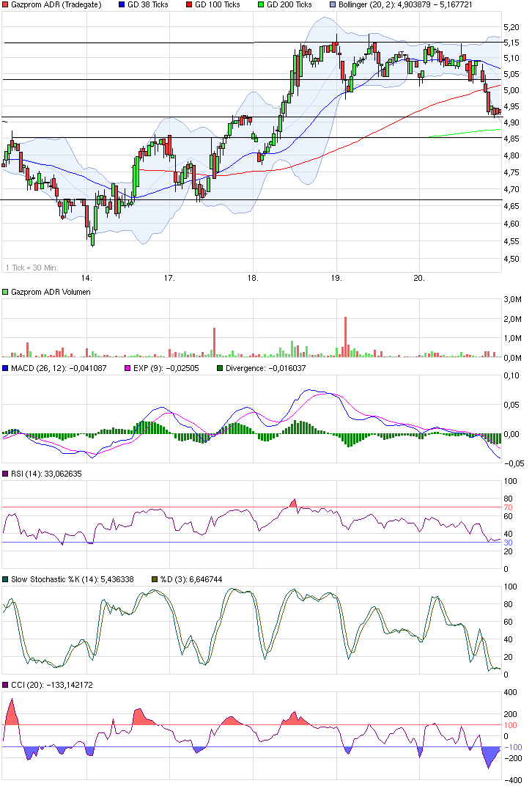The width and height of the screenshot is (532, 786).
Task: Click the green GD 200 Ticks legend swatch
Action: click(260, 4)
